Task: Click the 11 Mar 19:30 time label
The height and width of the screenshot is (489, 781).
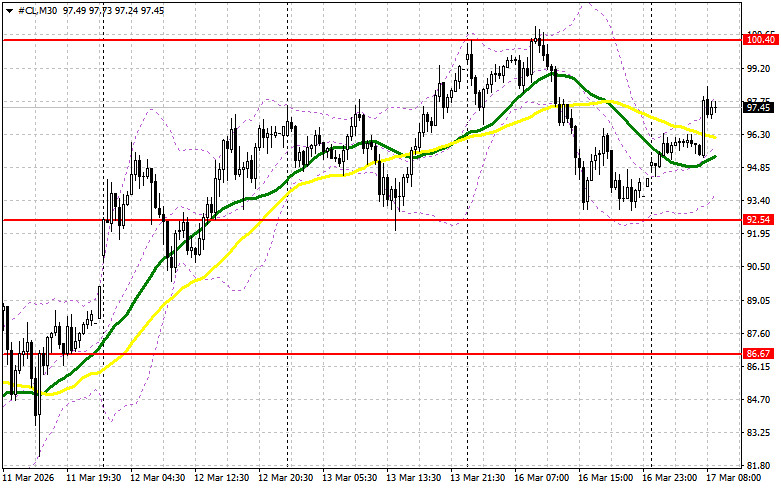Action: [x=94, y=478]
